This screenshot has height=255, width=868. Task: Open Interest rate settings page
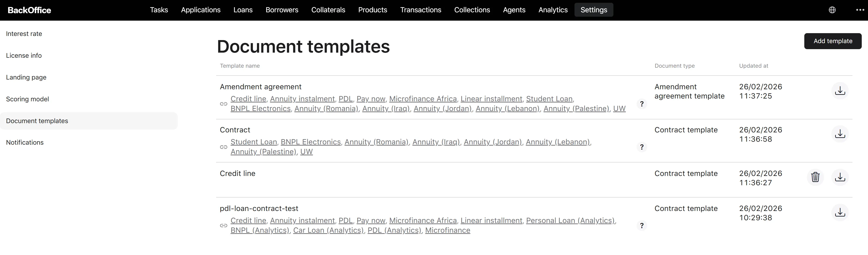(x=24, y=34)
